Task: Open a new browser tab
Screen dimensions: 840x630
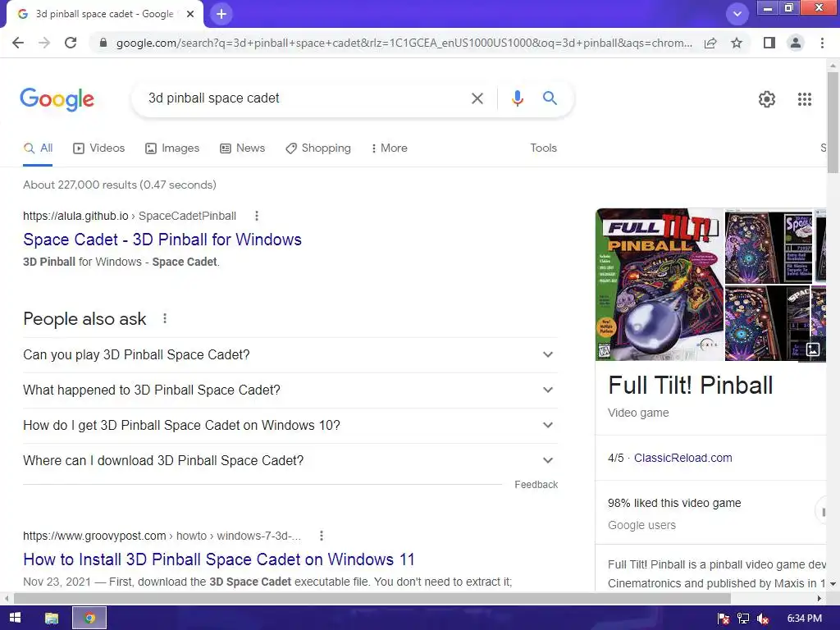Action: (221, 14)
